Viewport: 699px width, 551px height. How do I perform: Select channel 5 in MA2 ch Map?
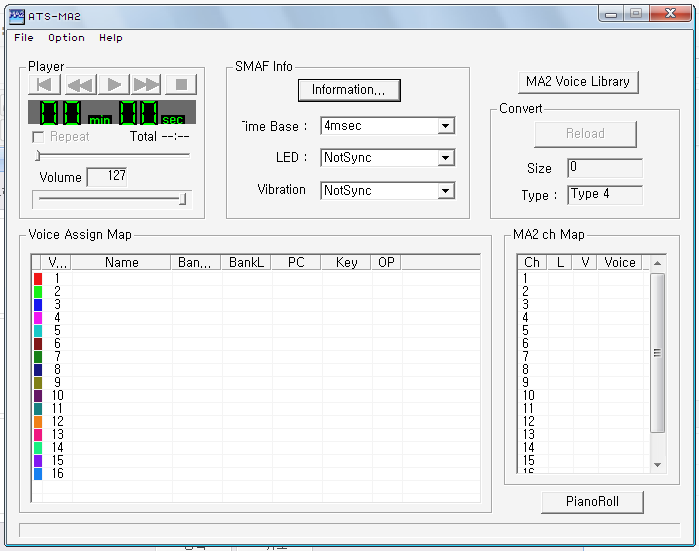(582, 330)
